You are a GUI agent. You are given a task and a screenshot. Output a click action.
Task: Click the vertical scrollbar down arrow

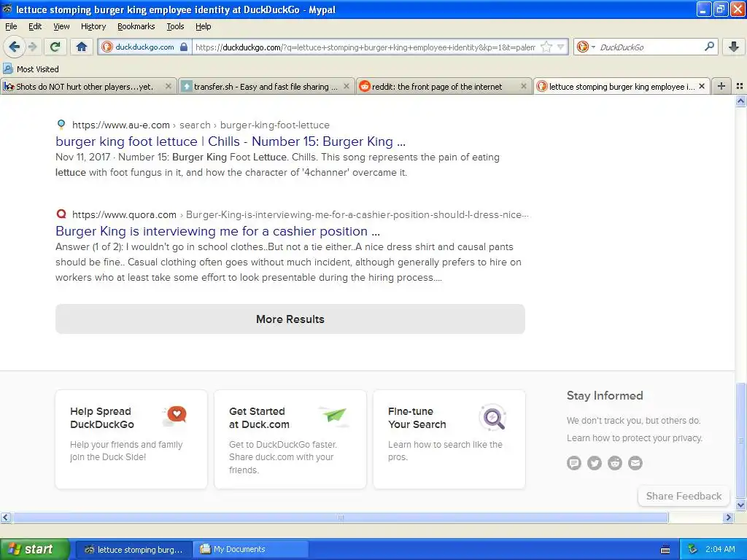coord(741,505)
